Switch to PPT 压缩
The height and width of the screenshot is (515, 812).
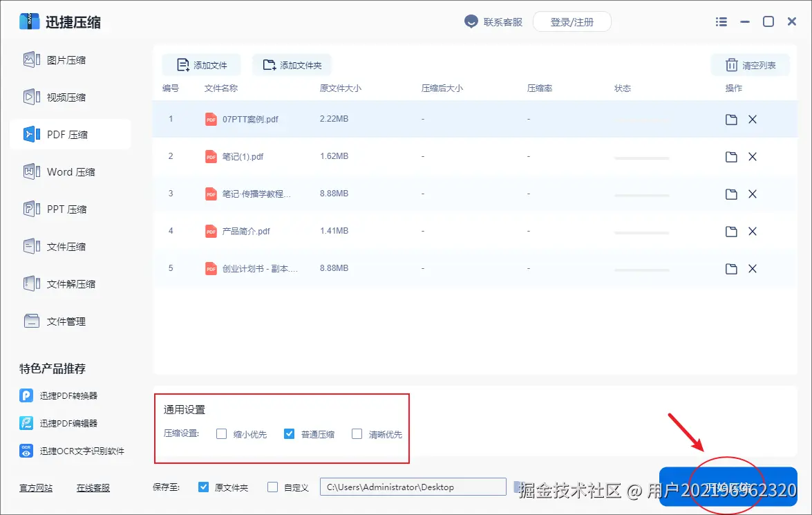tap(55, 209)
